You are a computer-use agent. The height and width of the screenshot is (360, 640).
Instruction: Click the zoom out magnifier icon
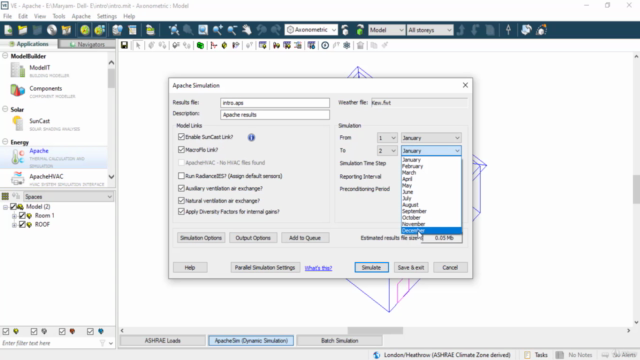pyautogui.click(x=232, y=30)
